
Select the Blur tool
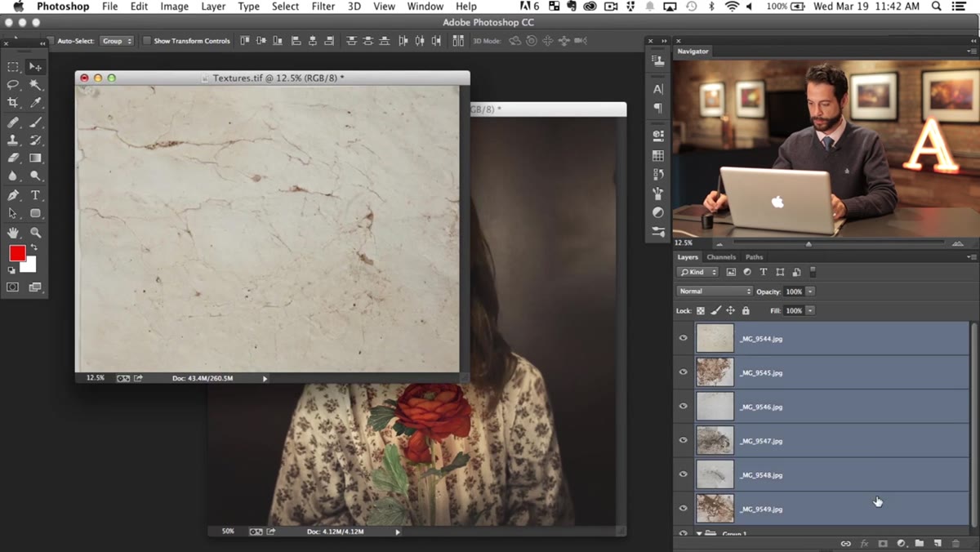(13, 176)
